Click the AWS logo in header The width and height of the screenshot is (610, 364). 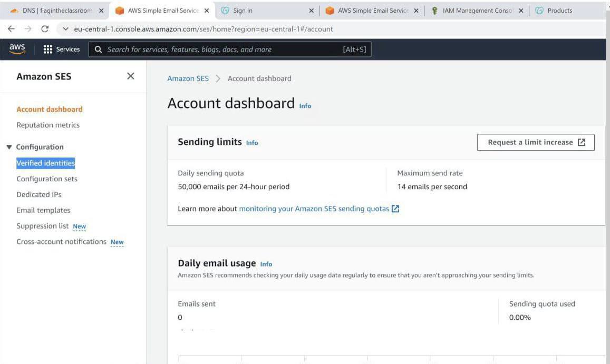(x=17, y=49)
